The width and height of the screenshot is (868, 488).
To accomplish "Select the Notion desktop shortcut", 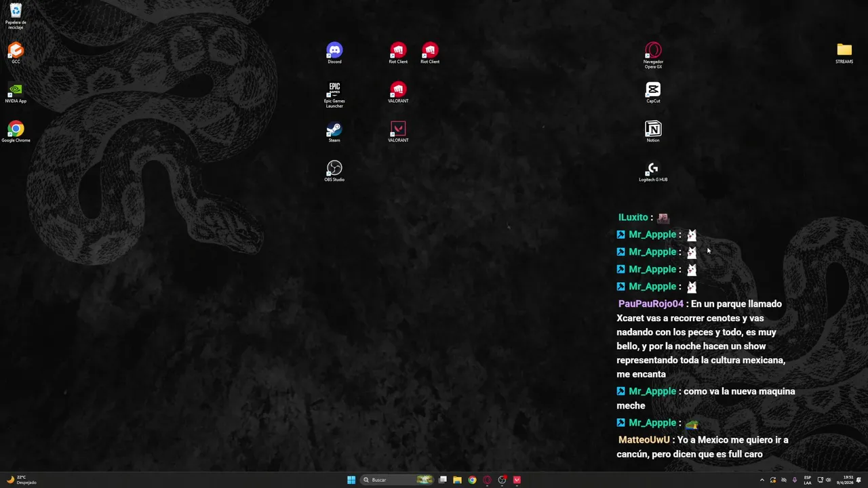I will (x=653, y=132).
